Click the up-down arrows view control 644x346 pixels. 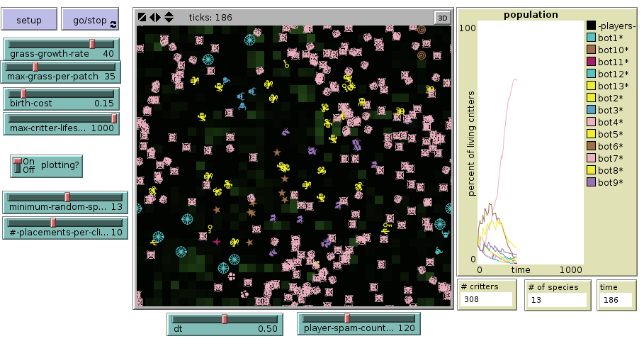[x=169, y=17]
